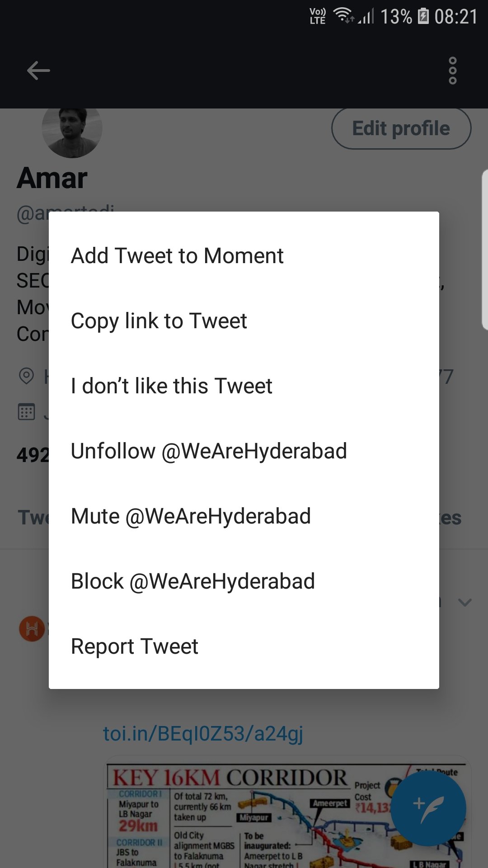Block @WeAreHyderabad from the menu
488x868 pixels.
click(x=193, y=581)
